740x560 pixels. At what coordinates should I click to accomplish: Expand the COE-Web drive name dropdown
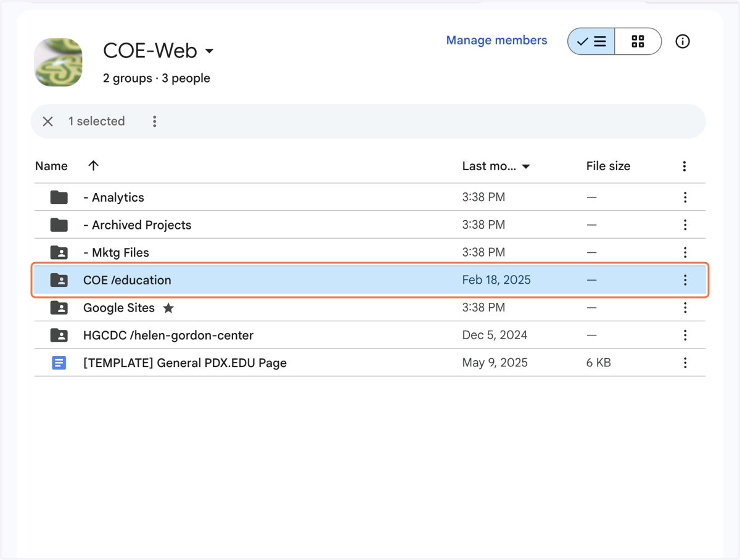click(209, 51)
